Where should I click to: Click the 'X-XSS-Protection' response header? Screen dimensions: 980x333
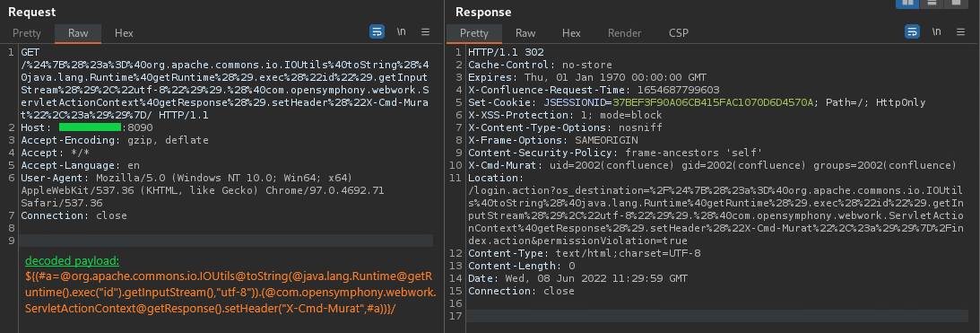(565, 115)
